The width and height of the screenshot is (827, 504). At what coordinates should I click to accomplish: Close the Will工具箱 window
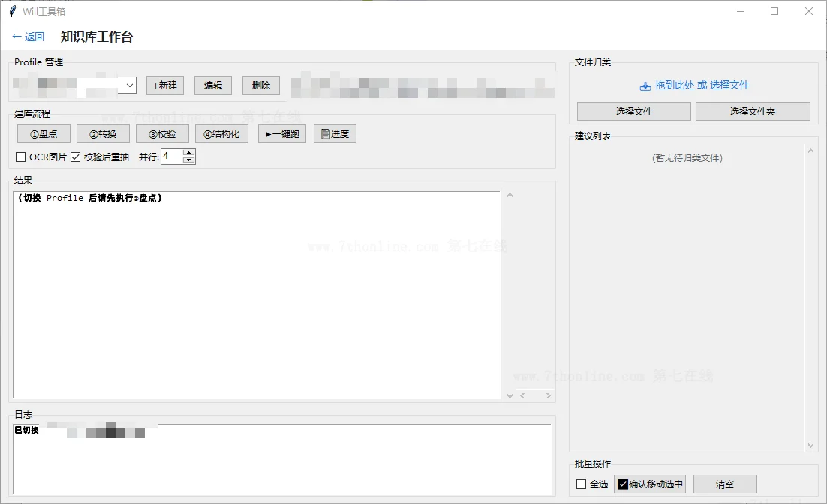click(808, 11)
